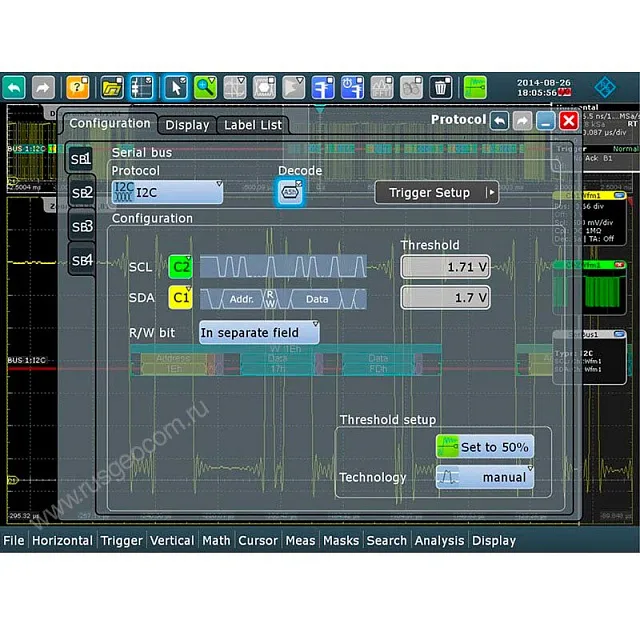Select the SB2 serial bus tab
This screenshot has height=640, width=640.
(x=81, y=192)
